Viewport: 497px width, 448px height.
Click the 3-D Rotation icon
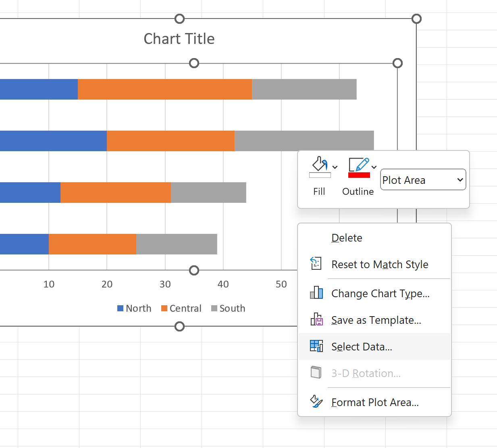[316, 373]
